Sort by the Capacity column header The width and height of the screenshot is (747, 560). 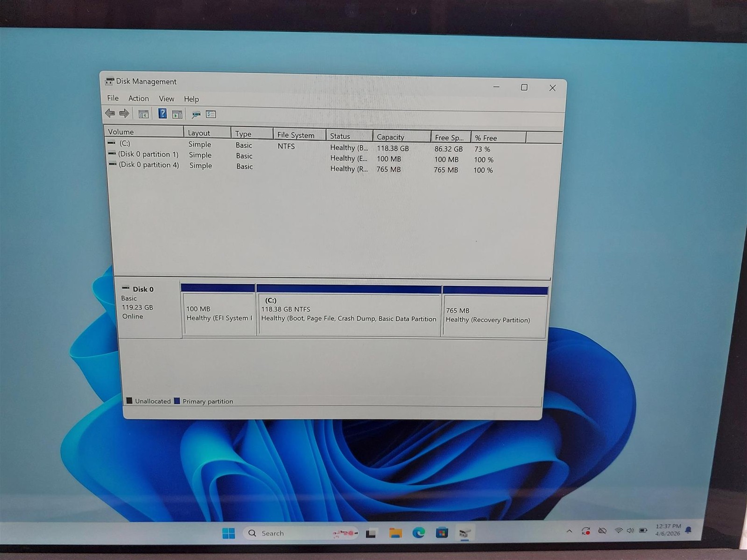point(402,137)
